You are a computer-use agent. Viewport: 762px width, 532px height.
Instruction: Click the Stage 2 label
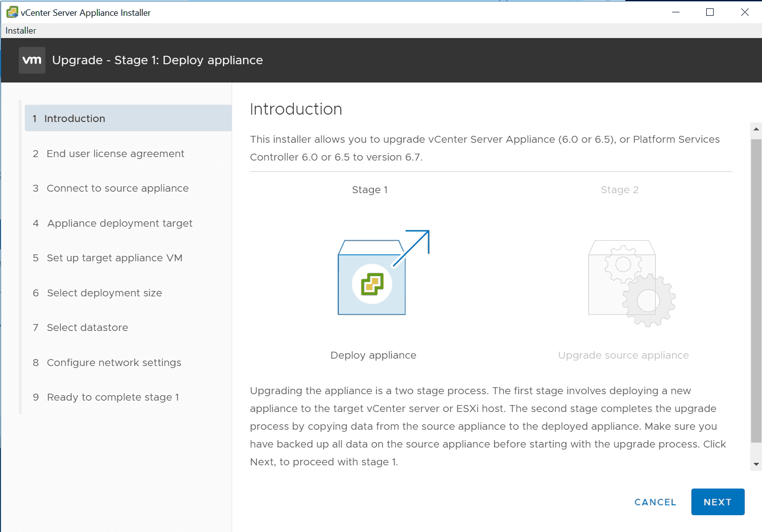pyautogui.click(x=620, y=190)
